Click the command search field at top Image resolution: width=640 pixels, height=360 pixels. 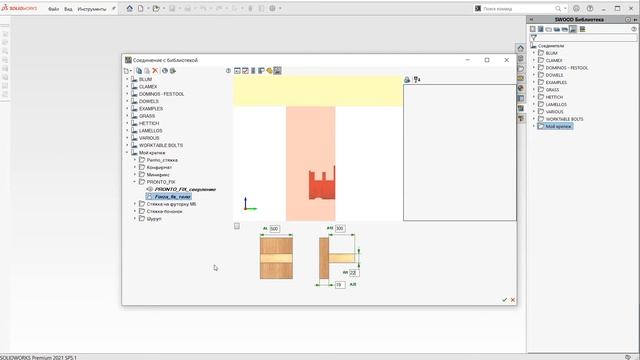(x=518, y=9)
